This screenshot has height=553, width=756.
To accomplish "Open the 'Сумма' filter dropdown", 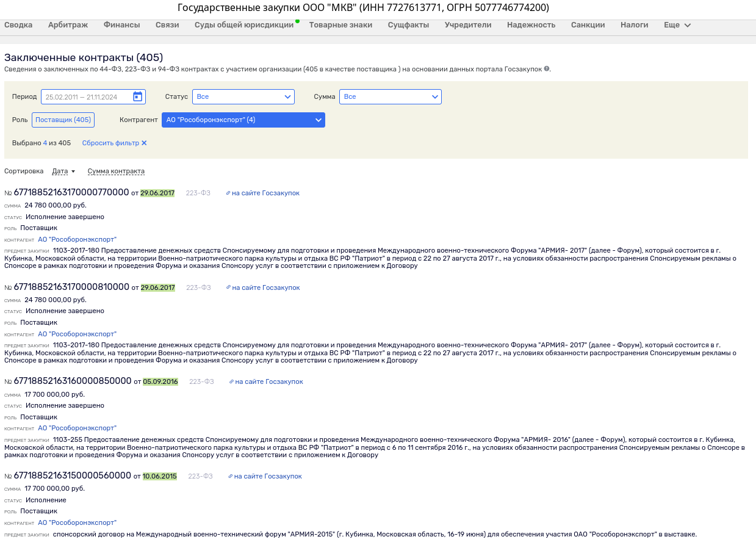I will point(391,96).
